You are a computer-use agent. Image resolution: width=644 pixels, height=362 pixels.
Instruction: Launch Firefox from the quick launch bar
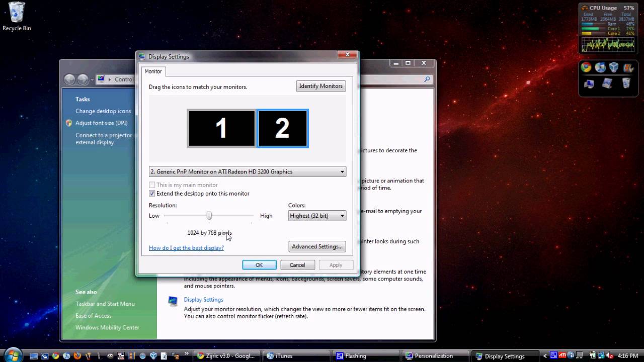[x=77, y=355]
